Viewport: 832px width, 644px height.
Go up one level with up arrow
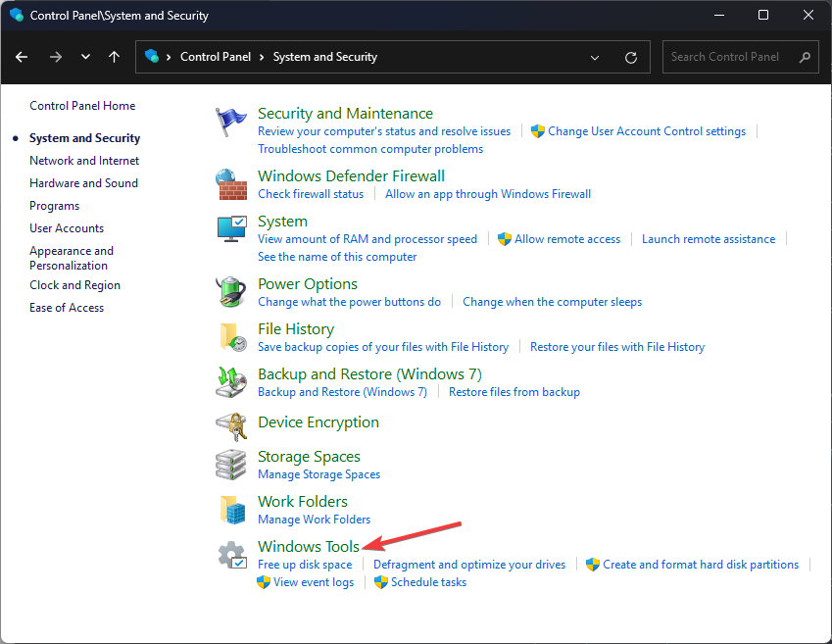(x=114, y=57)
